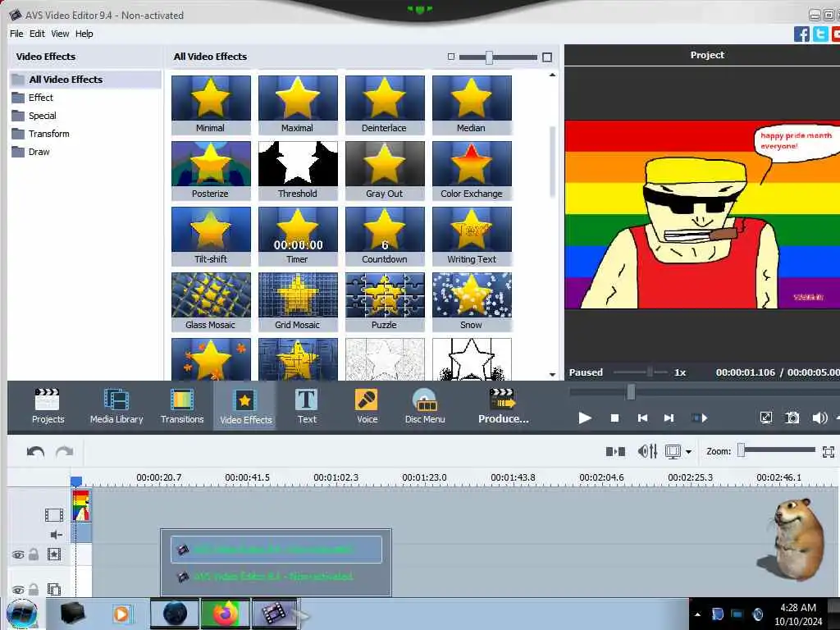
Task: Stop the preview playback
Action: (614, 418)
